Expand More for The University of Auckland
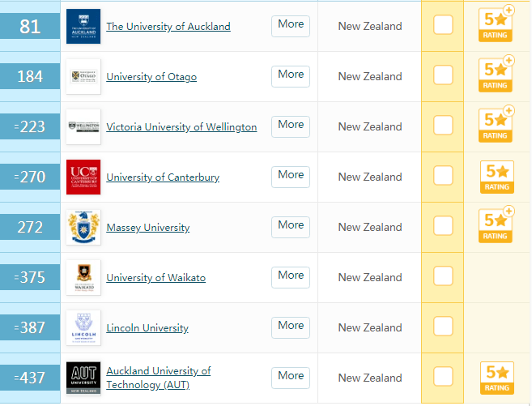This screenshot has height=406, width=532. click(291, 25)
